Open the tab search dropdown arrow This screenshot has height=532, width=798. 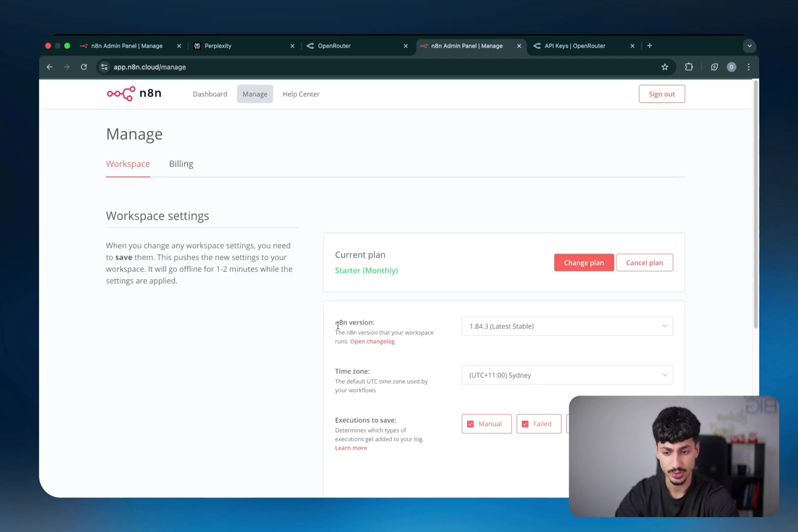tap(749, 46)
